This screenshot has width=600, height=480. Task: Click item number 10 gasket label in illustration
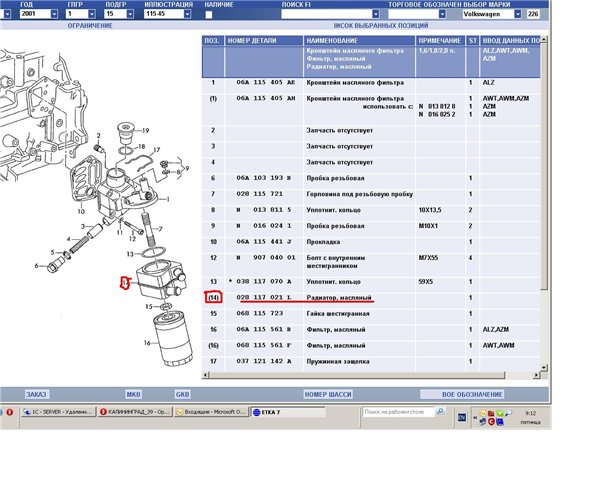81,211
